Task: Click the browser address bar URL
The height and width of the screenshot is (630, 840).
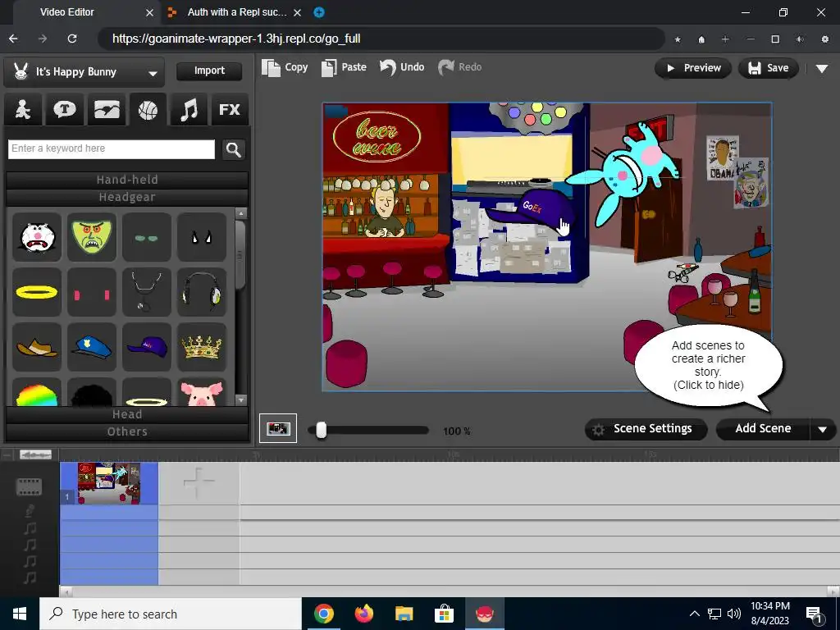Action: click(236, 39)
